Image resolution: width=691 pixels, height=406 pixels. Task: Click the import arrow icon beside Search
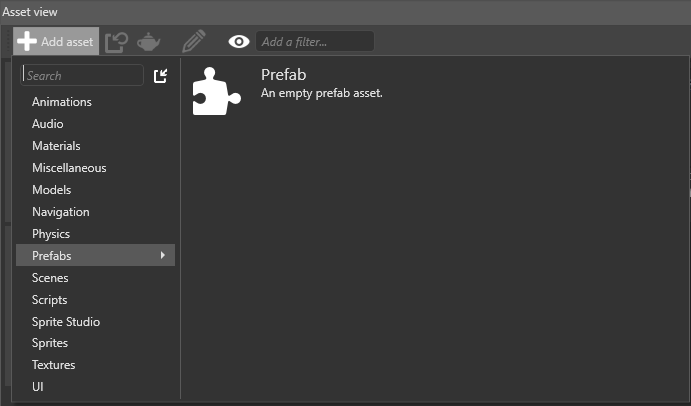[160, 76]
